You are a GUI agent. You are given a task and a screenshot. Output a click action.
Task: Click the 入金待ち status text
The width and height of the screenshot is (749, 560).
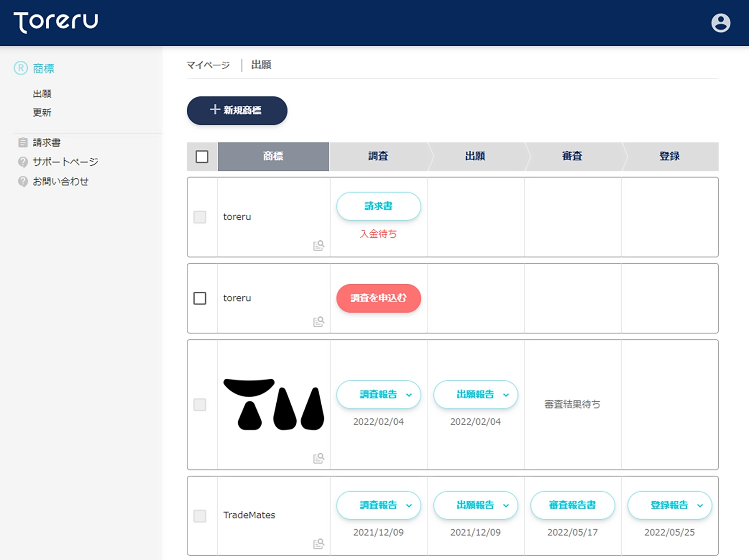tap(378, 234)
